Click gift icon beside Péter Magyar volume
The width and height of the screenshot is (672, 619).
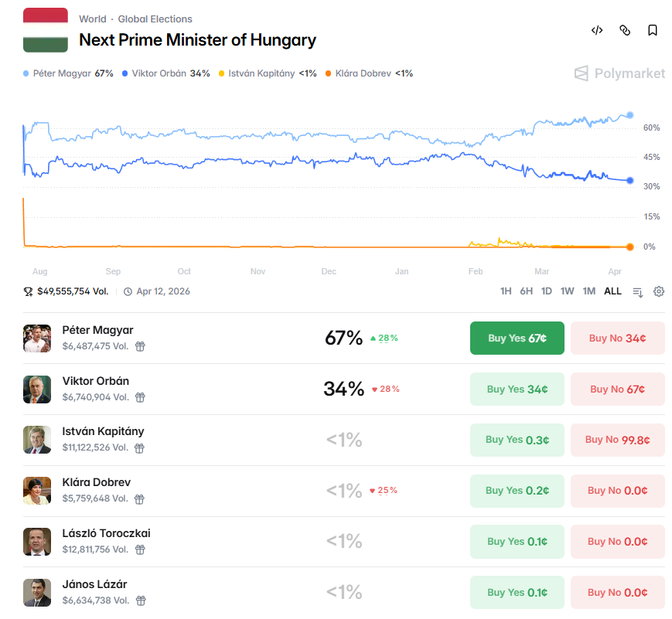tap(140, 347)
